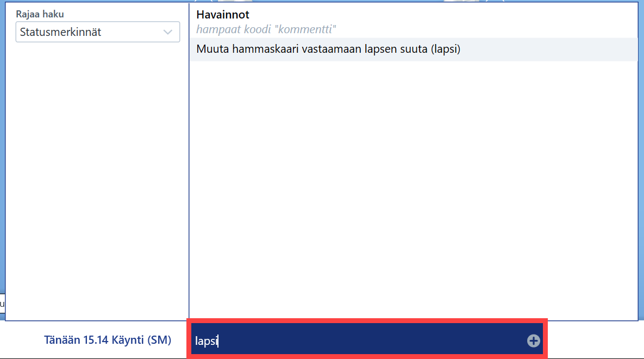This screenshot has height=359, width=644.
Task: Click the 'Rajaa haku' label
Action: pyautogui.click(x=40, y=14)
